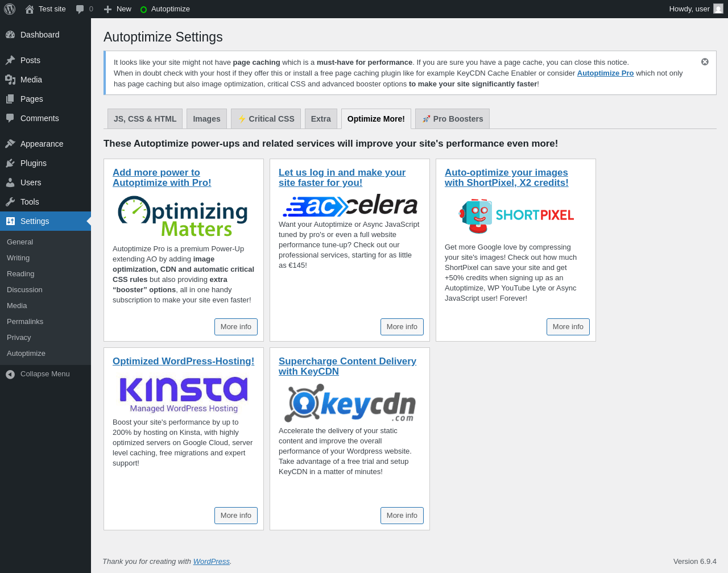Click the Posts pushpin icon
Image resolution: width=728 pixels, height=573 pixels.
point(10,60)
